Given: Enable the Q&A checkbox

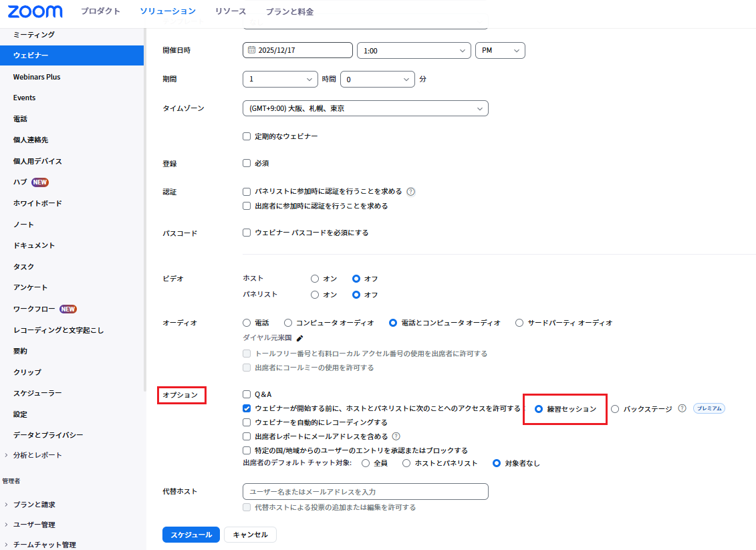Looking at the screenshot, I should (x=247, y=394).
